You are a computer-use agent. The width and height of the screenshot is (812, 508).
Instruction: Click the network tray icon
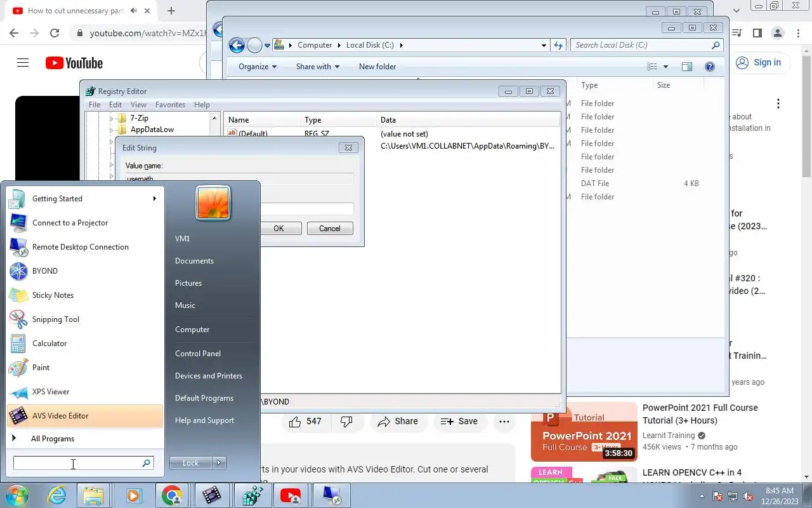(x=733, y=496)
